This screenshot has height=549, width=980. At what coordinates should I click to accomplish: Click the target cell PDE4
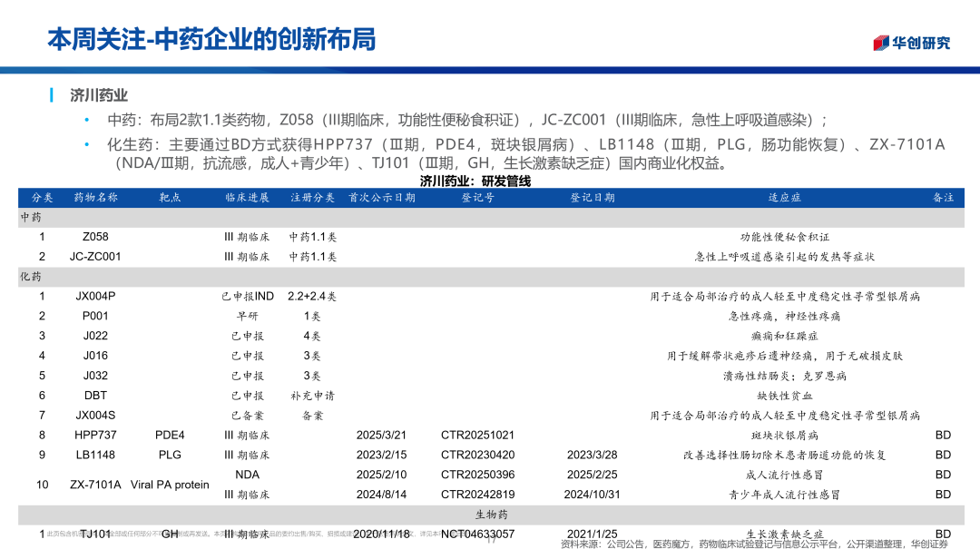170,436
